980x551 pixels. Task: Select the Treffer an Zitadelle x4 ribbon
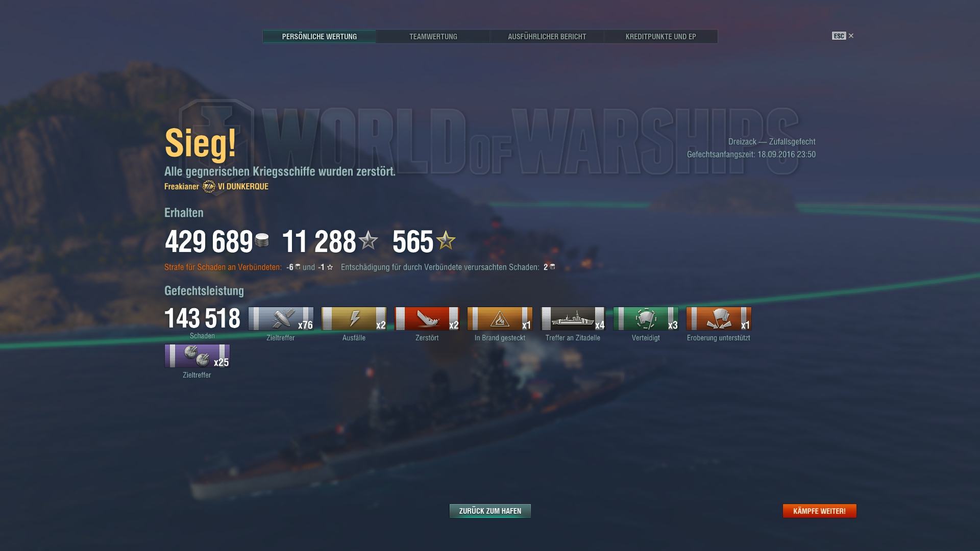(573, 319)
